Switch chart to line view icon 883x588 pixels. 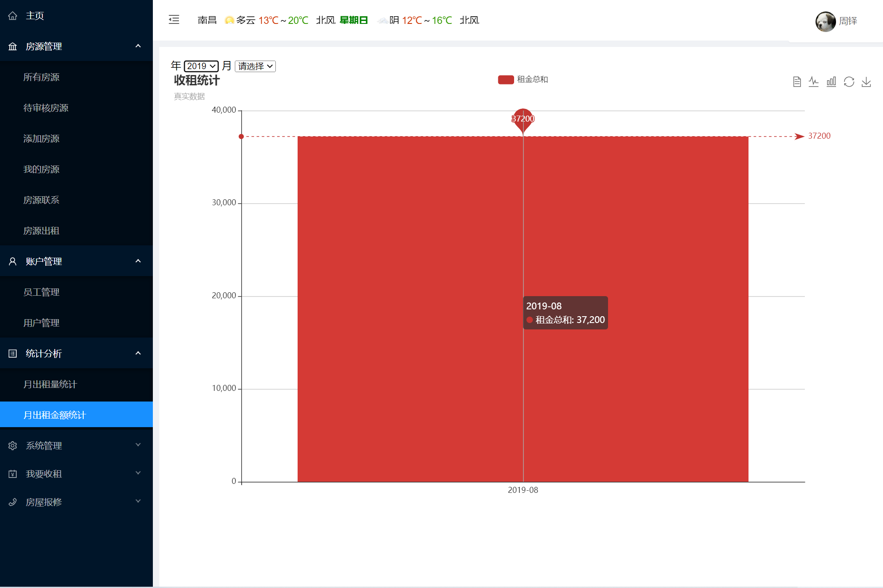click(813, 82)
